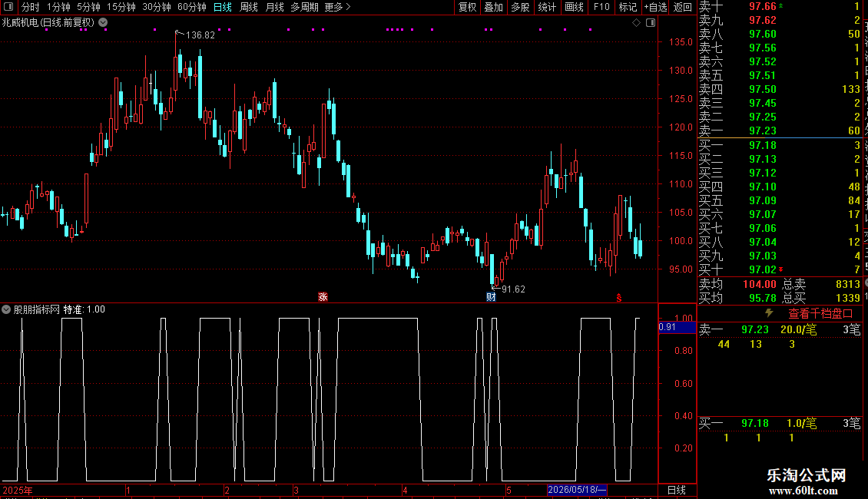Switch to 分时 intraday view
868x499 pixels.
tap(31, 7)
